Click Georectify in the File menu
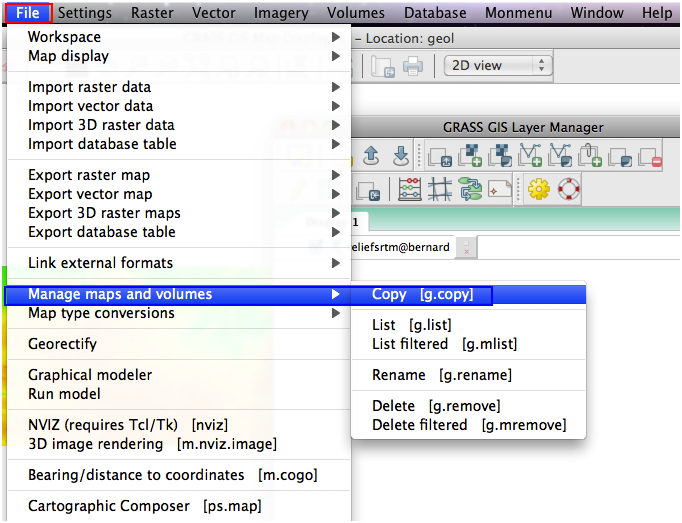Viewport: 682px width, 523px height. [x=62, y=344]
